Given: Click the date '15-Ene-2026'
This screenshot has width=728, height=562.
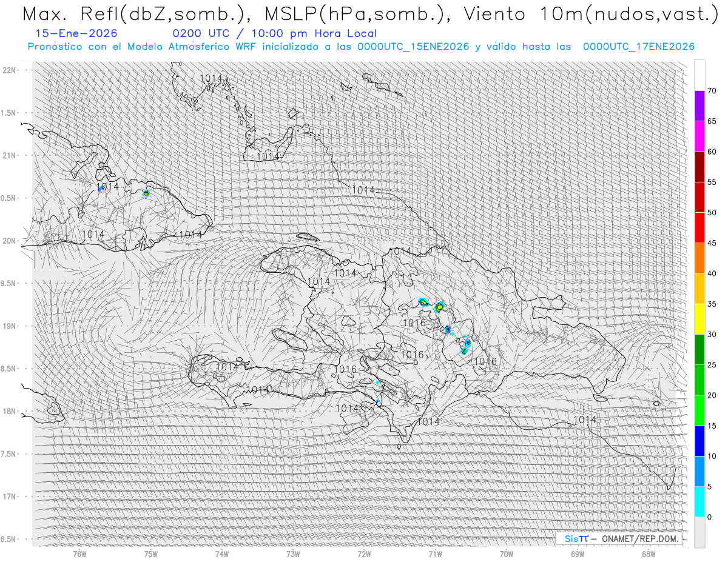Looking at the screenshot, I should 76,33.
